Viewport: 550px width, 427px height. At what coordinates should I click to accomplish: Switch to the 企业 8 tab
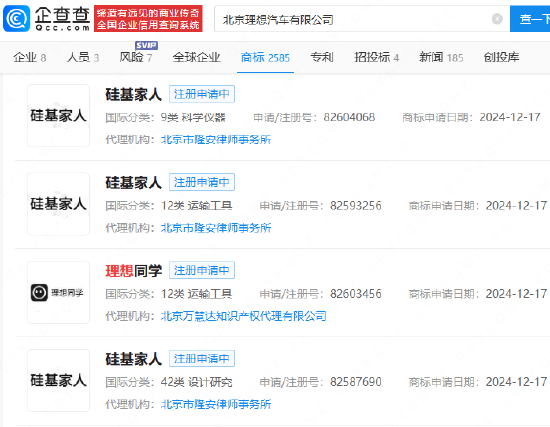click(30, 57)
